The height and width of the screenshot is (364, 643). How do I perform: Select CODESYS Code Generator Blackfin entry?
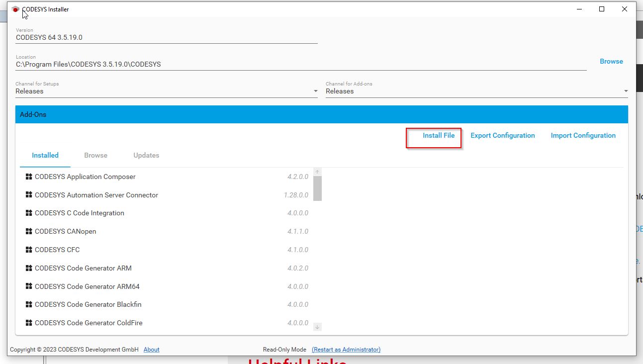[x=167, y=304]
